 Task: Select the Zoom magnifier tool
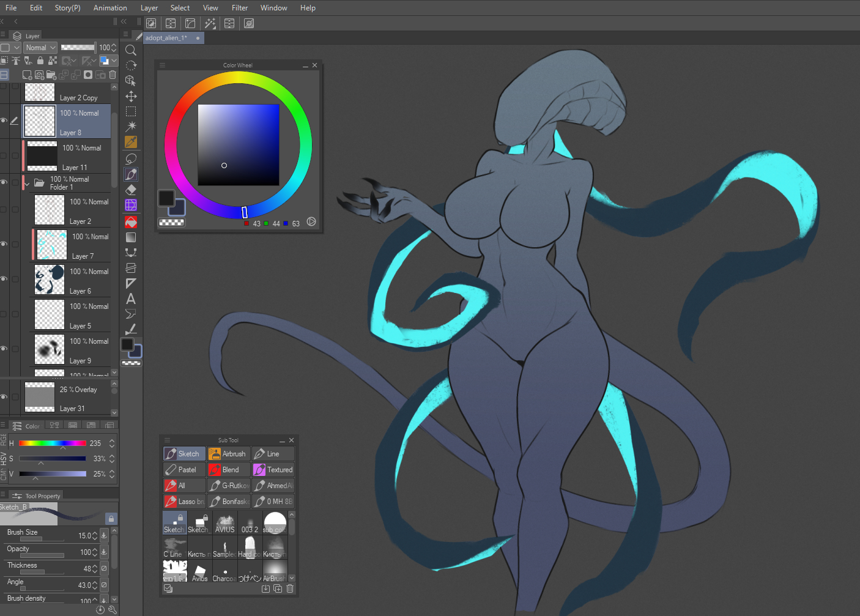pos(131,50)
